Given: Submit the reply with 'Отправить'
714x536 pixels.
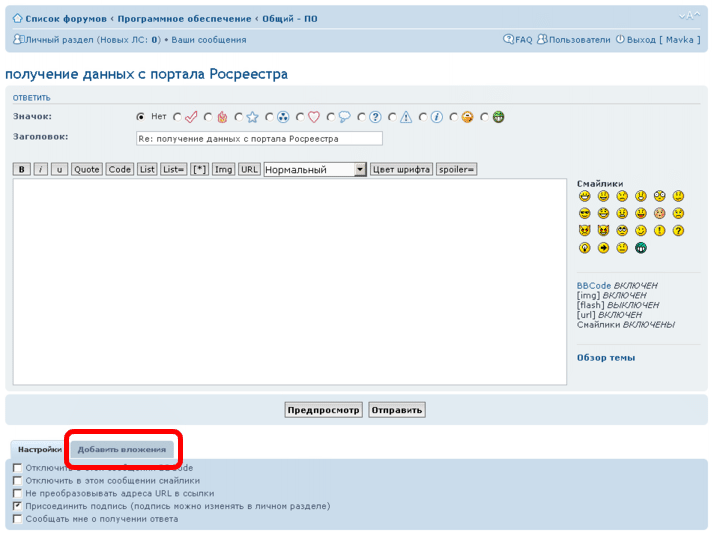Looking at the screenshot, I should (x=397, y=410).
